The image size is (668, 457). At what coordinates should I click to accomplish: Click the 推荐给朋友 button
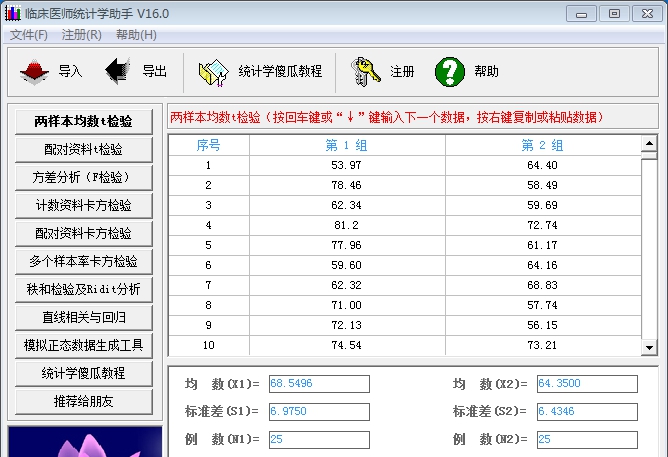(x=84, y=402)
